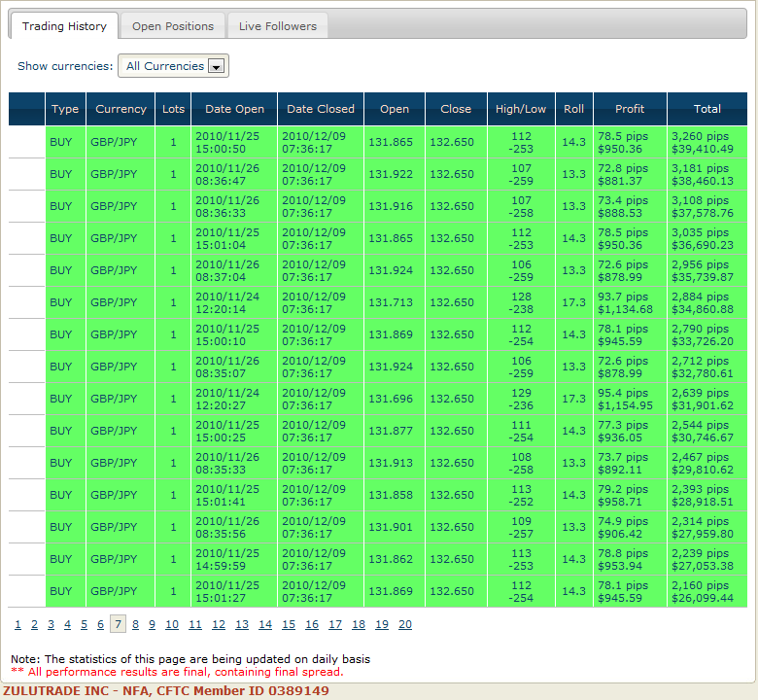Go to page 11 of trading history
The width and height of the screenshot is (758, 700).
point(195,624)
